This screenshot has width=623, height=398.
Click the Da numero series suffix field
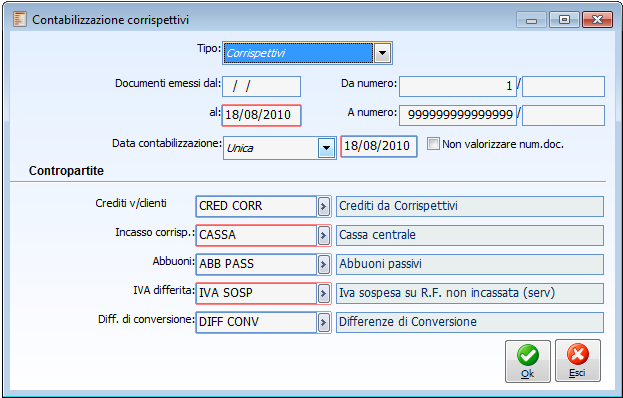click(563, 87)
